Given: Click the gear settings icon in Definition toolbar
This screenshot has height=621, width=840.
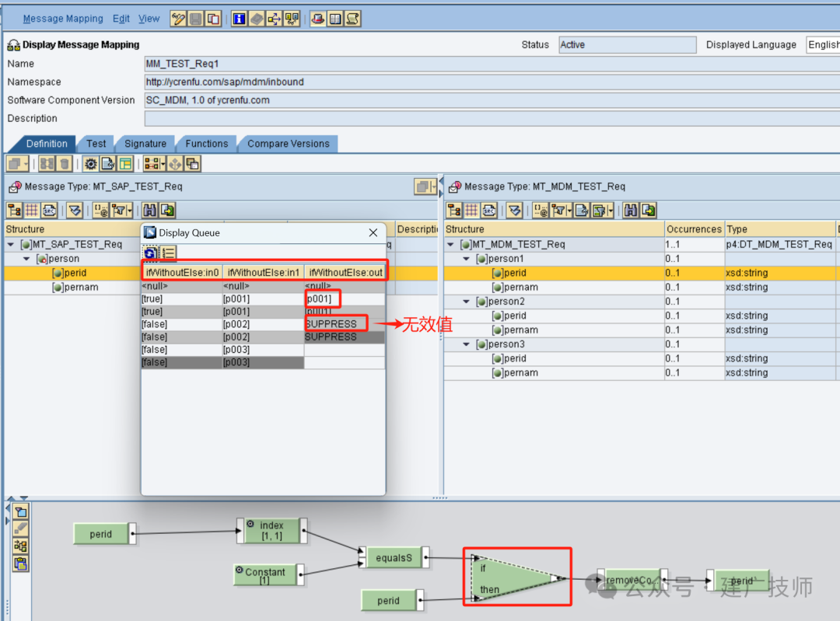Looking at the screenshot, I should [90, 164].
